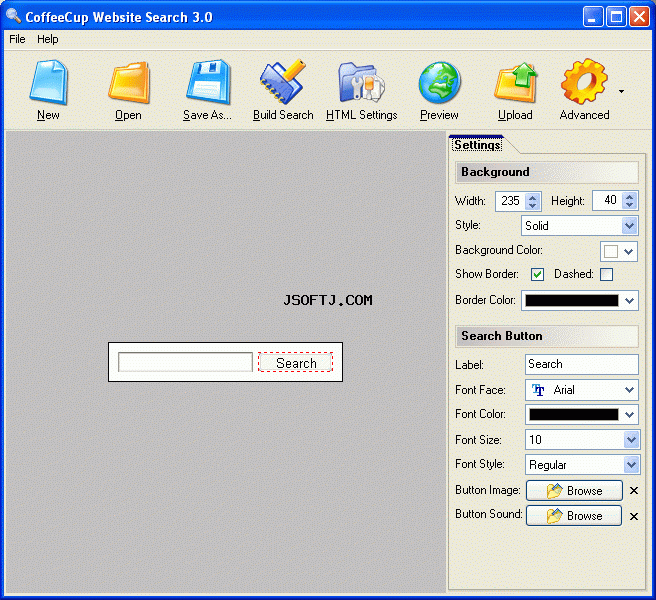Open the Style dropdown set to Solid
The image size is (656, 600).
579,226
